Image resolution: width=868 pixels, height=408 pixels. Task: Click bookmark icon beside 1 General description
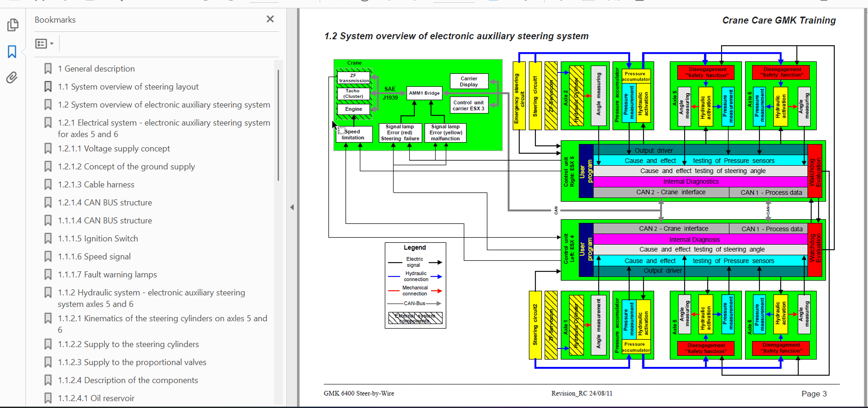[x=48, y=69]
